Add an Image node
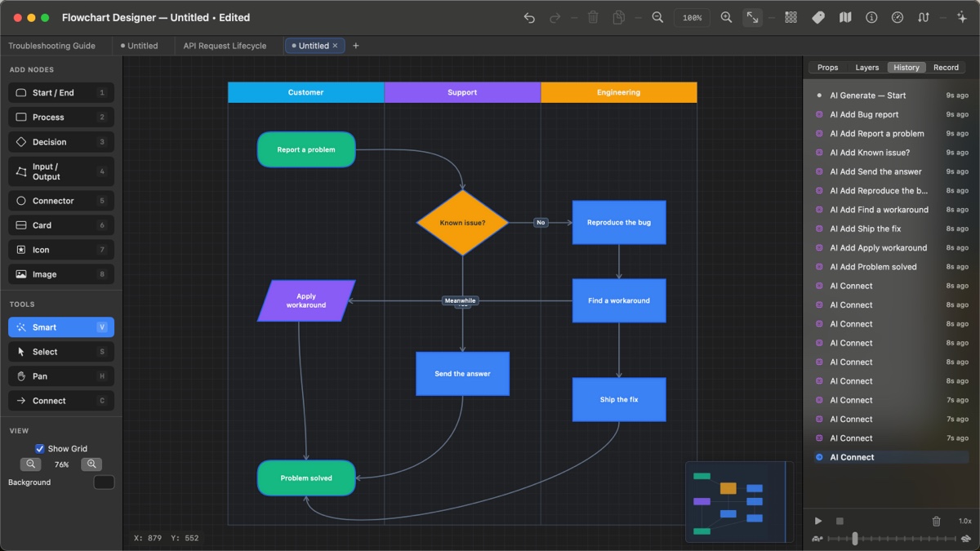Viewport: 980px width, 551px height. tap(61, 274)
